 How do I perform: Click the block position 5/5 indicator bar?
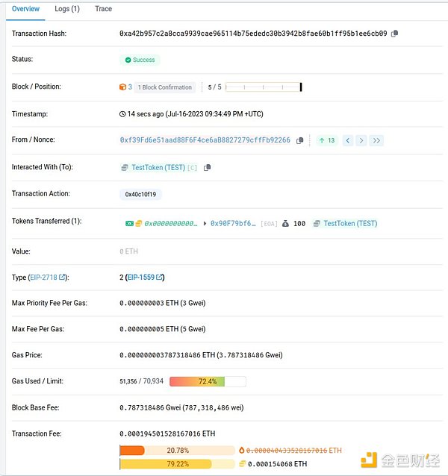(263, 87)
